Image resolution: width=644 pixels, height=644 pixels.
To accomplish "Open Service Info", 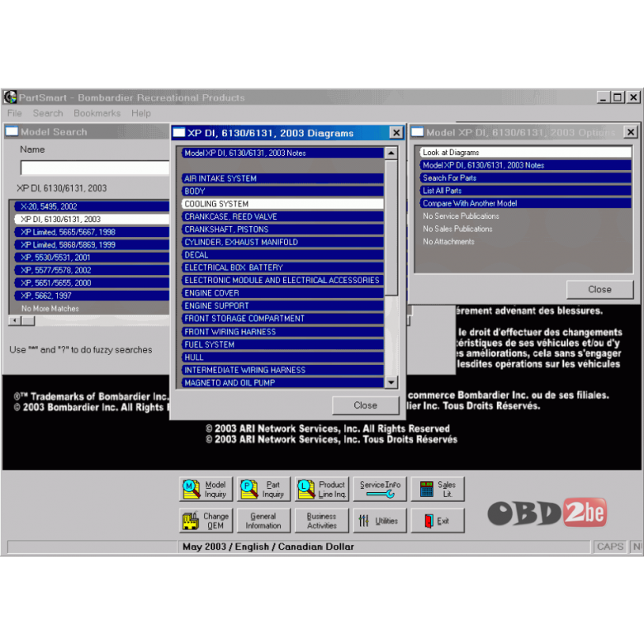I will coord(380,489).
